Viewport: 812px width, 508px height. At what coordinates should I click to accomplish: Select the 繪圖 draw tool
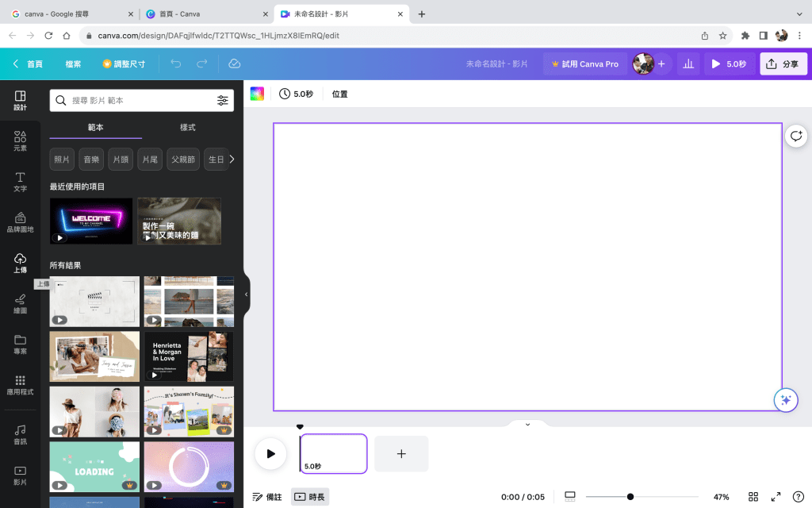tap(21, 303)
